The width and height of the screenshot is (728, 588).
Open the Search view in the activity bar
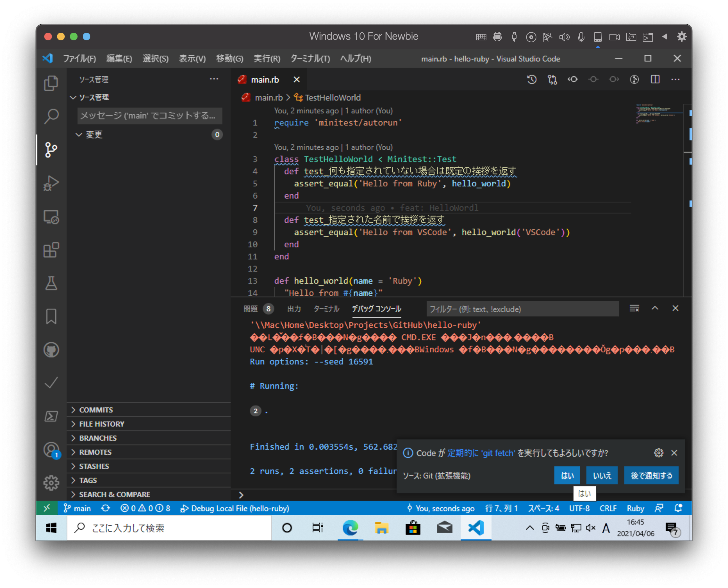[51, 116]
